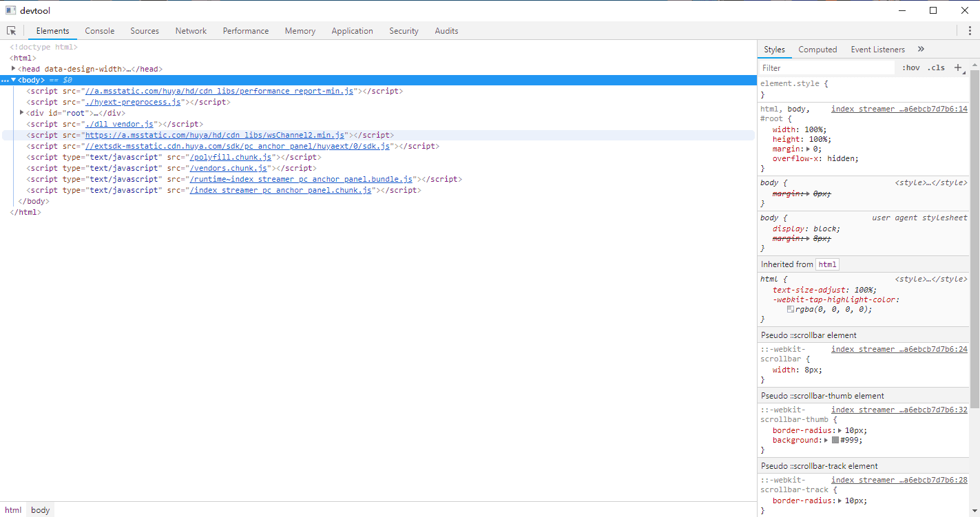The width and height of the screenshot is (980, 517).
Task: Expand the div id="root" node
Action: (x=22, y=113)
